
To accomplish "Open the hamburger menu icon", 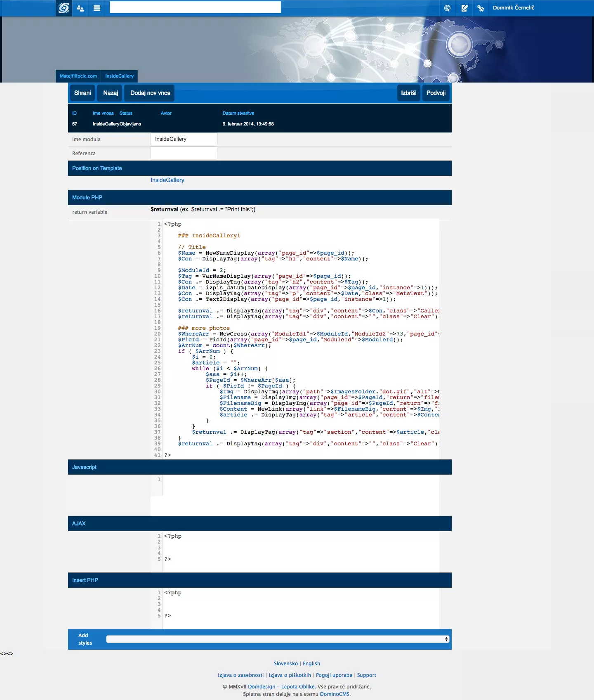I will (x=97, y=8).
